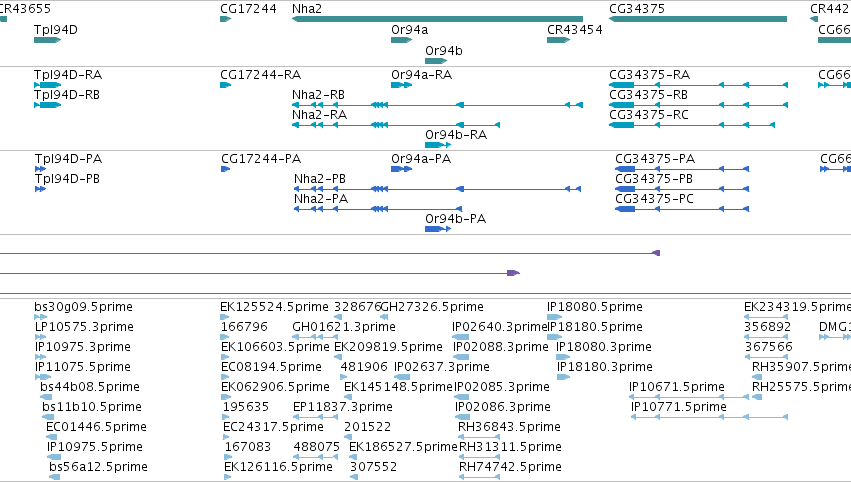Click EST IP02640.3prime
The height and width of the screenshot is (482, 851).
pyautogui.click(x=500, y=327)
